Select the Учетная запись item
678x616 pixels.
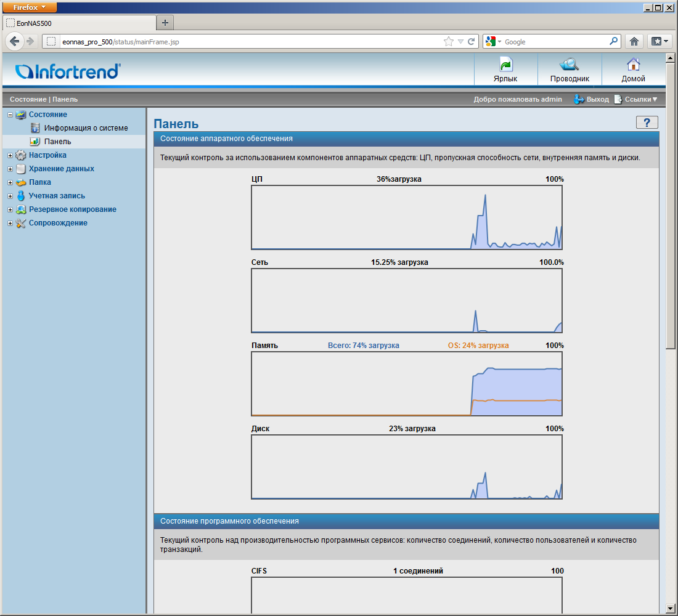pyautogui.click(x=57, y=196)
